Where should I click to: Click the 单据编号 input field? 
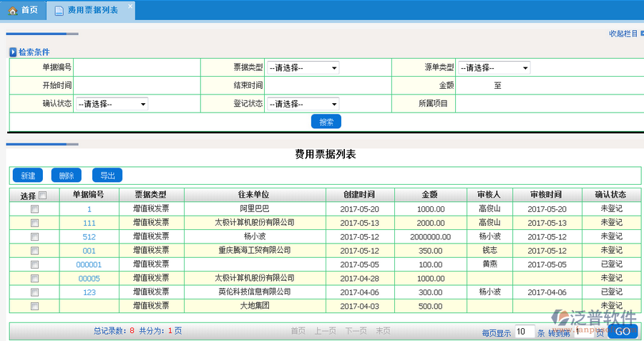[147, 67]
